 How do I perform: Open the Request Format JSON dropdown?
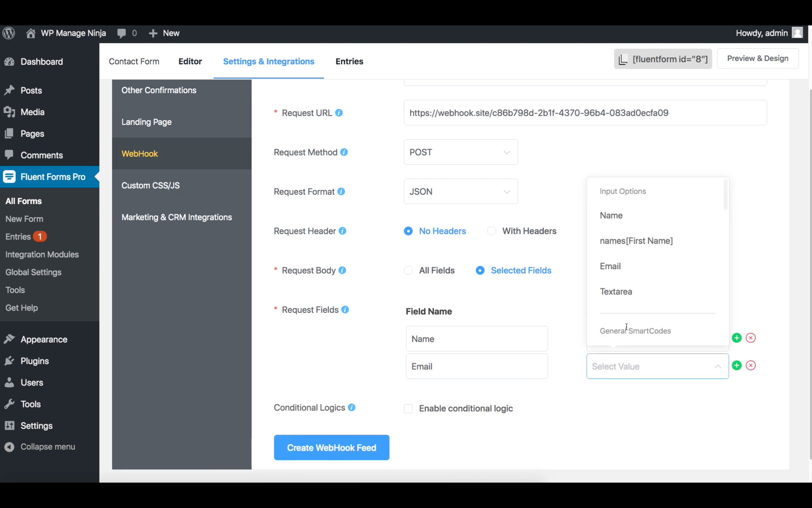coord(461,192)
